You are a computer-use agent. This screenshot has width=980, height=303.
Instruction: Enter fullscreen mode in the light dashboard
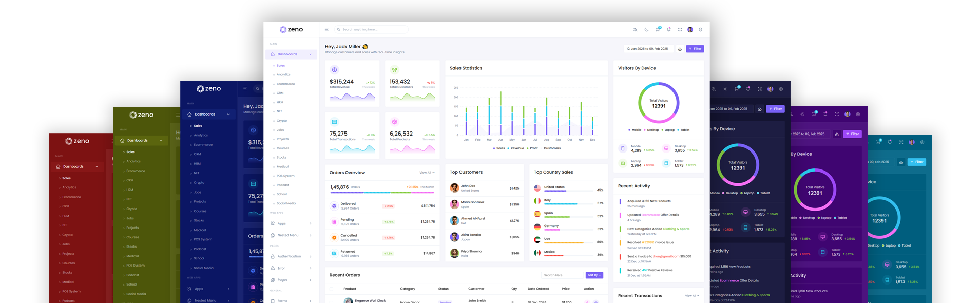tap(680, 30)
